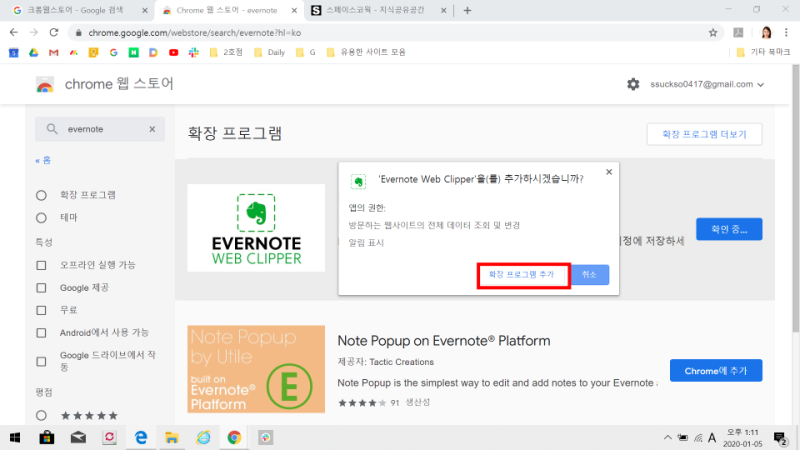The width and height of the screenshot is (800, 450).
Task: Open a new browser tab
Action: (x=467, y=10)
